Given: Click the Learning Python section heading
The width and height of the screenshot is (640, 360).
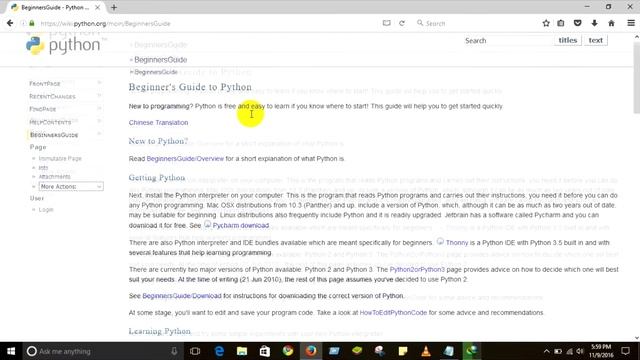Looking at the screenshot, I should point(160,331).
